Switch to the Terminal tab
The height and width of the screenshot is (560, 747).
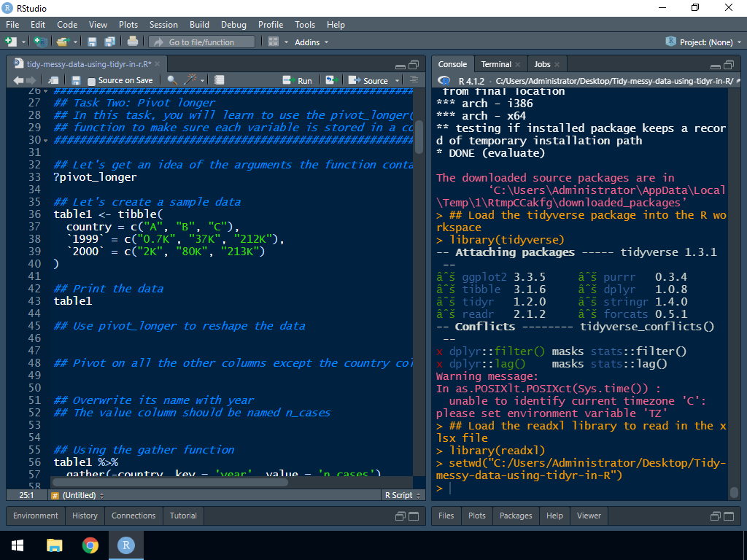pyautogui.click(x=496, y=64)
